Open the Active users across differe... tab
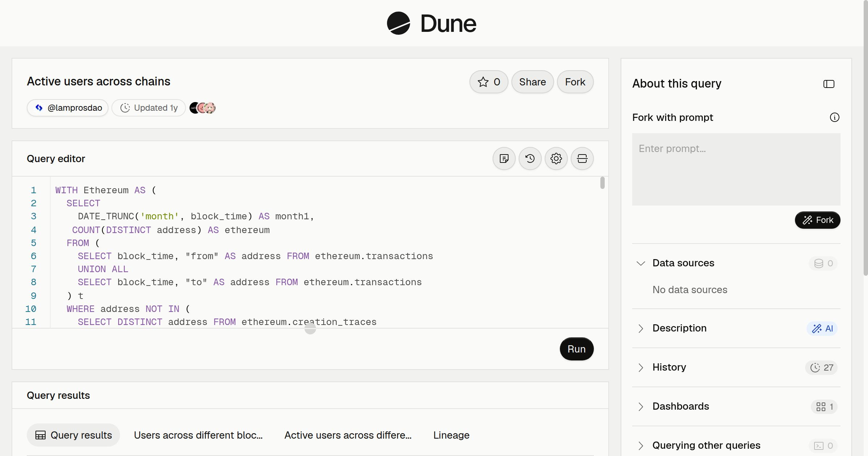 348,435
